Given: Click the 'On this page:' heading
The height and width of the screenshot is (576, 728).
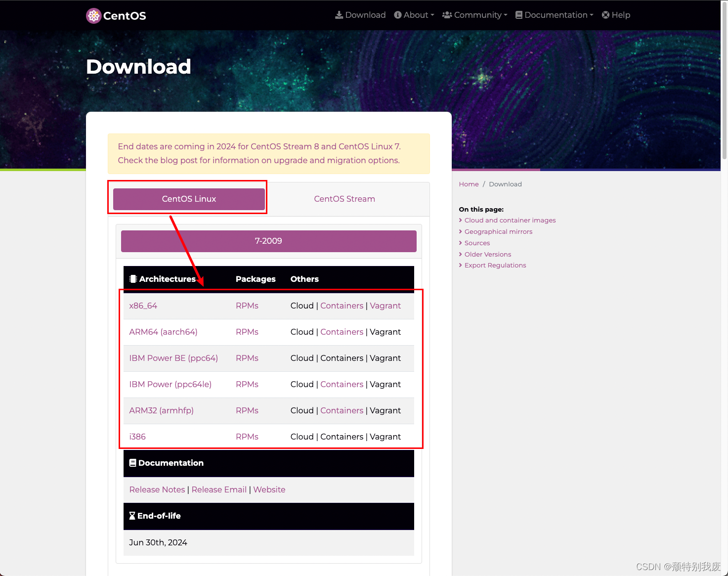Looking at the screenshot, I should point(481,209).
